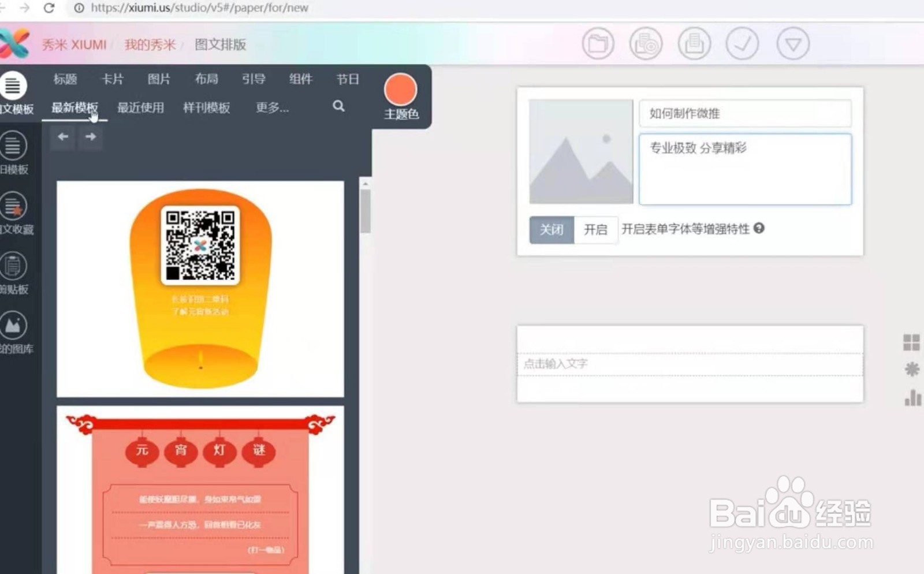
Task: Open the 更多... template dropdown
Action: click(x=272, y=107)
